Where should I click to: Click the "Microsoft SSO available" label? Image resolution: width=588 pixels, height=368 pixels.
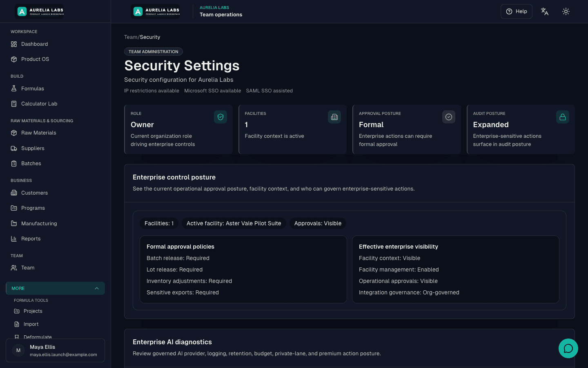212,91
